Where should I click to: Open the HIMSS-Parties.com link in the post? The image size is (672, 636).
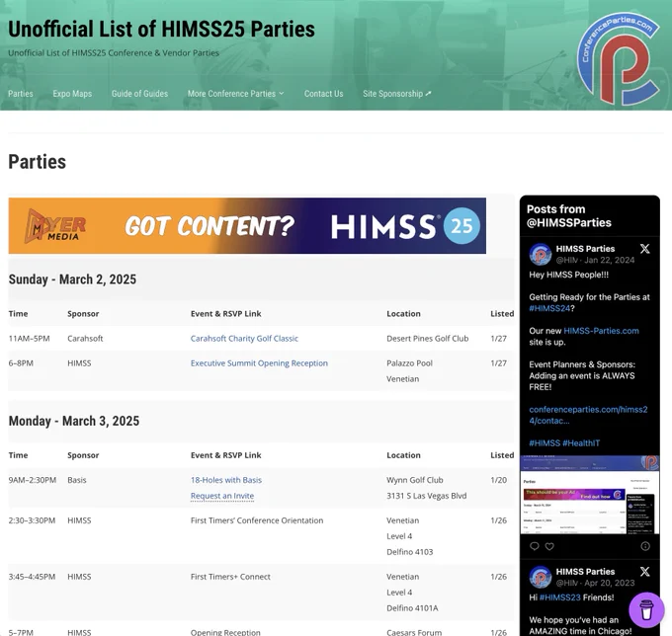(x=601, y=331)
